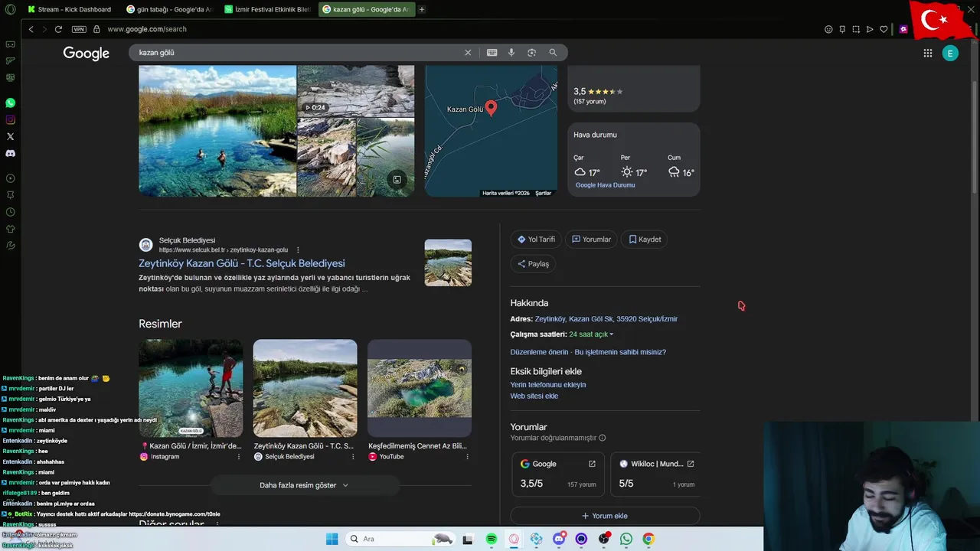Open the Google account avatar E
This screenshot has height=551, width=980.
pyautogui.click(x=950, y=53)
